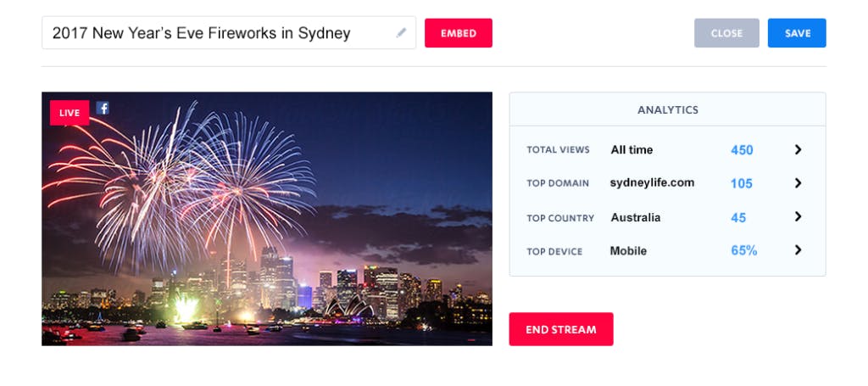The image size is (868, 386).
Task: Click the fireworks live video preview
Action: [x=267, y=219]
